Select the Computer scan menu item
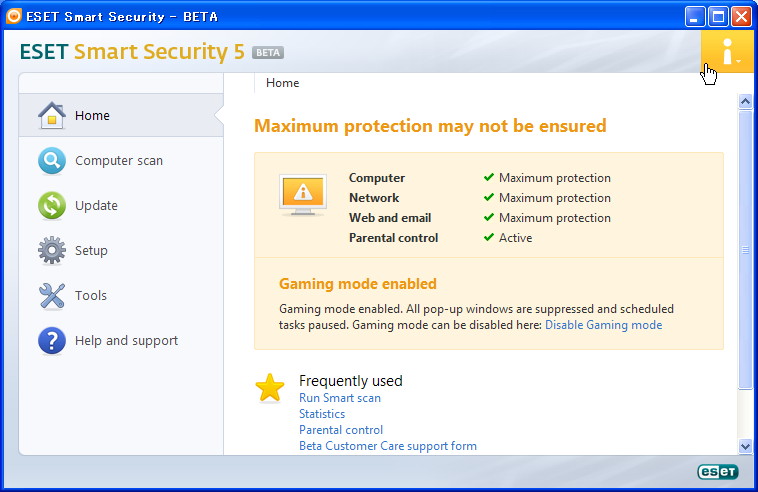This screenshot has height=492, width=758. click(x=119, y=161)
